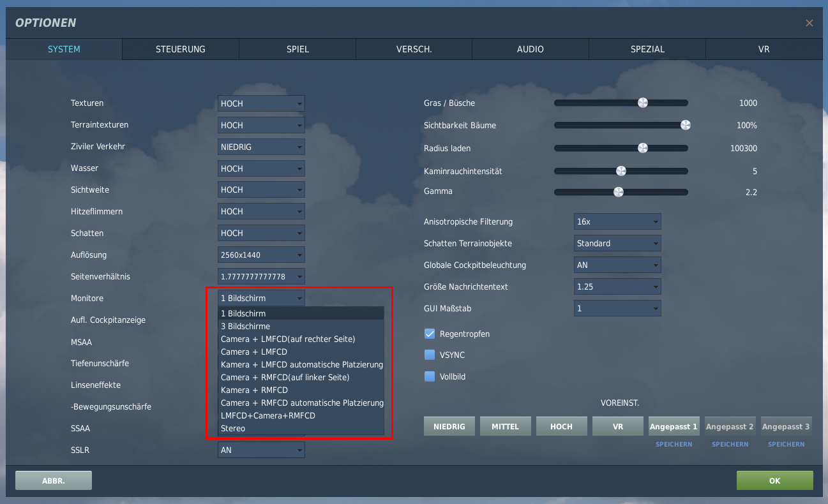Toggle the Vollbild checkbox
Viewport: 828px width, 504px height.
click(x=430, y=376)
